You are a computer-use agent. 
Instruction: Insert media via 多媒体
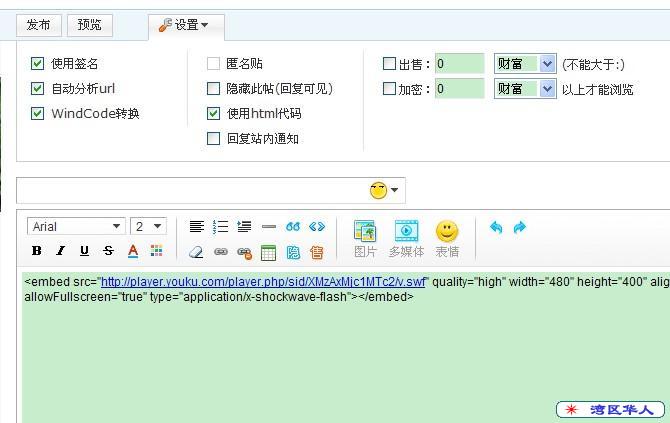click(x=406, y=239)
